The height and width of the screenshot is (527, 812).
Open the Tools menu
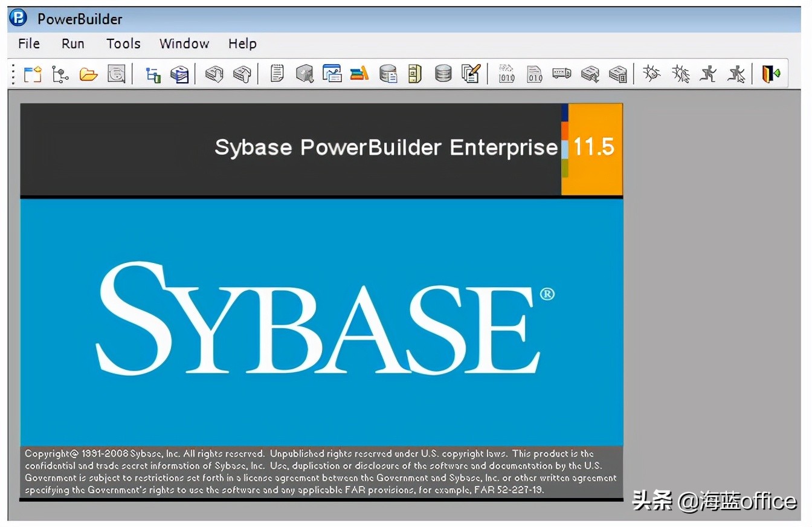point(123,43)
